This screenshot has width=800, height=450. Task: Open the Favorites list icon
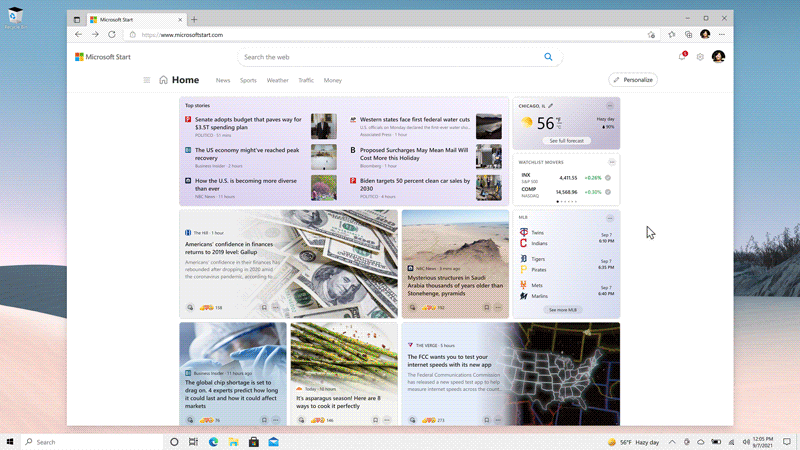(x=671, y=35)
